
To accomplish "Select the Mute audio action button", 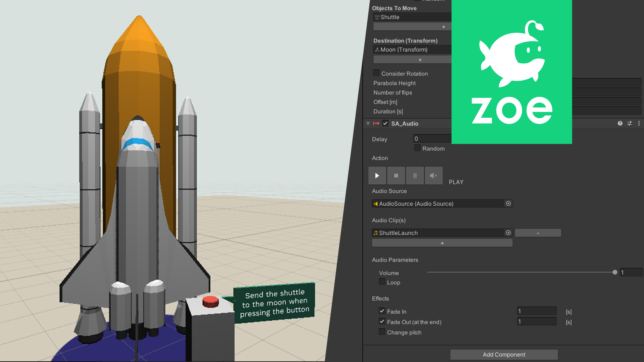I will click(x=434, y=176).
